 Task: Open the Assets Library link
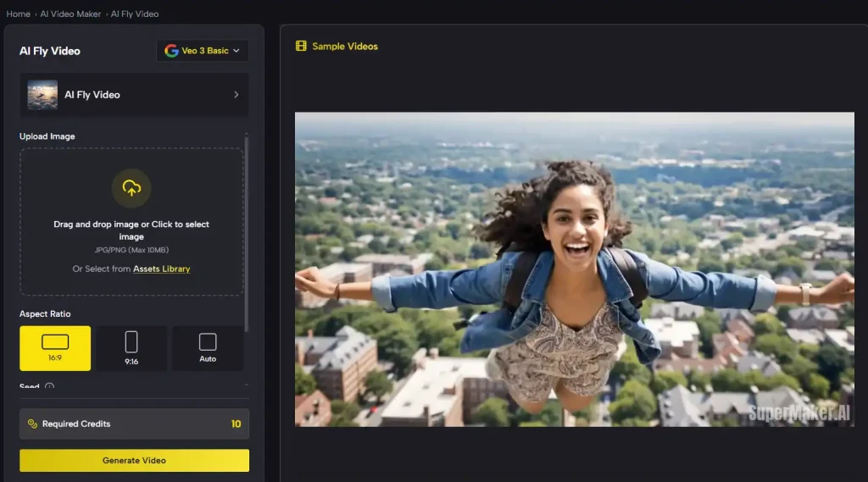click(161, 269)
